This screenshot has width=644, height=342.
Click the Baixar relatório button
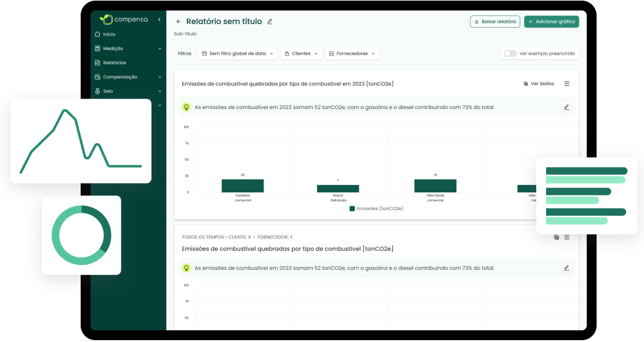(x=495, y=22)
